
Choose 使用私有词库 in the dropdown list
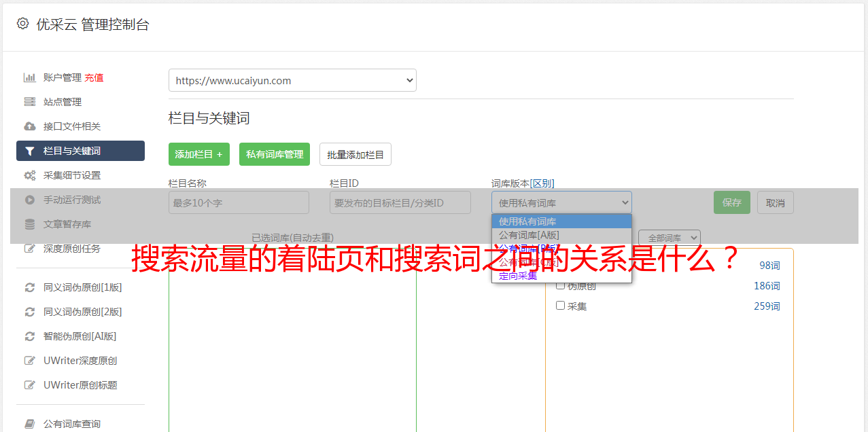(x=561, y=221)
